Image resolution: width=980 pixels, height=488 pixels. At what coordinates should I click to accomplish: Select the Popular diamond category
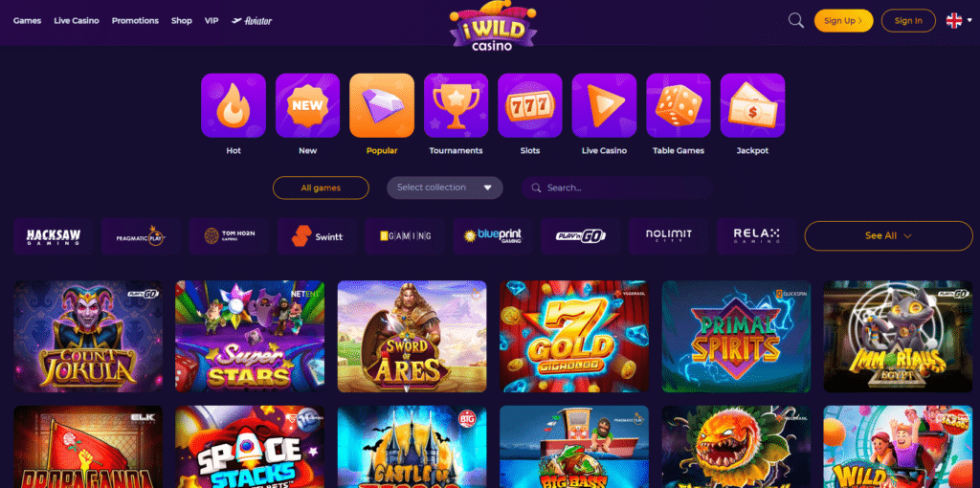coord(382,105)
